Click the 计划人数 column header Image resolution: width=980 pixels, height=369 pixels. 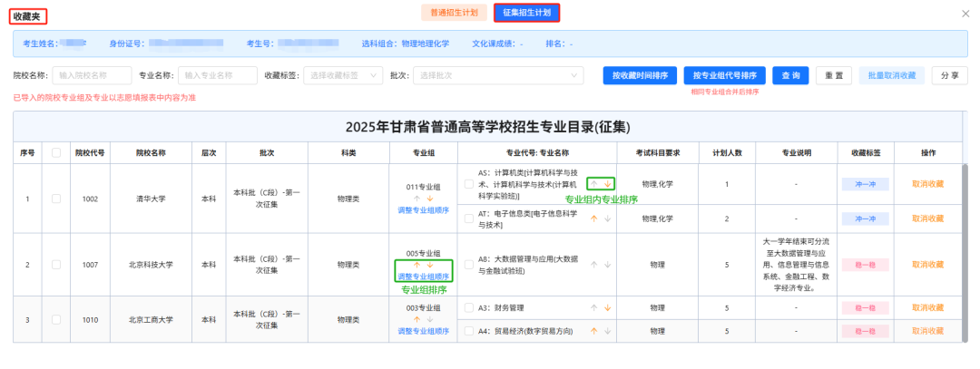[726, 152]
